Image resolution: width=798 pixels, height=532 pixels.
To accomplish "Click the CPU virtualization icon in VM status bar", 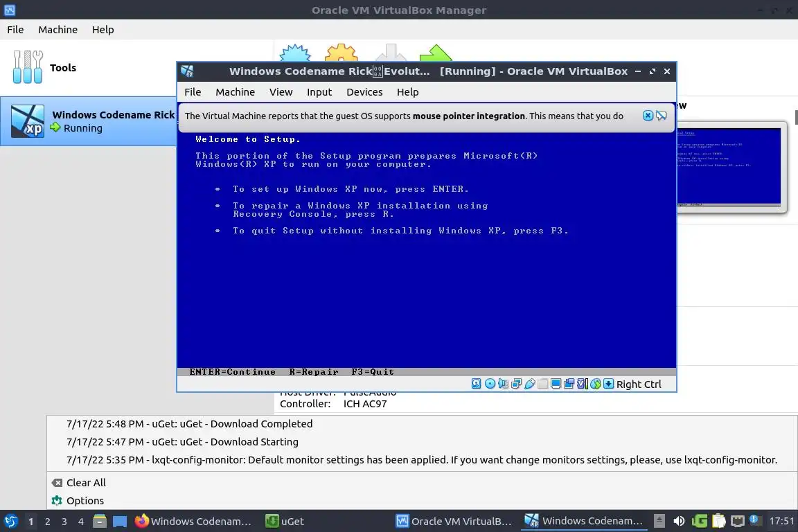I will coord(583,384).
